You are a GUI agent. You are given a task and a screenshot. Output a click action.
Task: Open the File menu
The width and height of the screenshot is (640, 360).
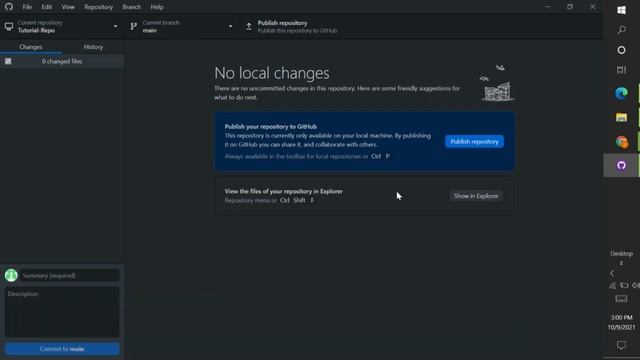pos(27,7)
